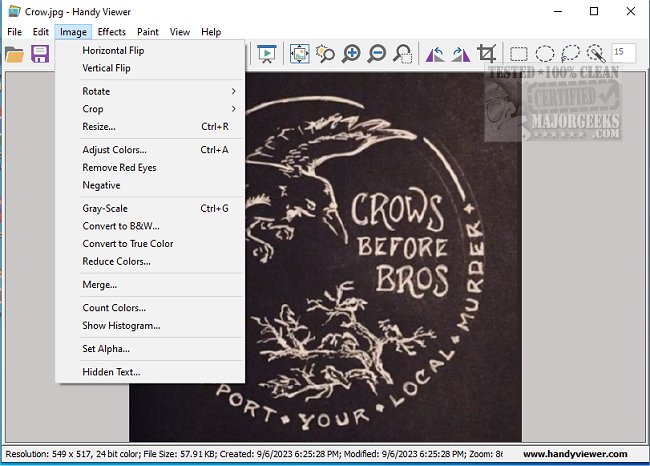Image resolution: width=650 pixels, height=466 pixels.
Task: Choose Show Histogram...
Action: point(150,325)
